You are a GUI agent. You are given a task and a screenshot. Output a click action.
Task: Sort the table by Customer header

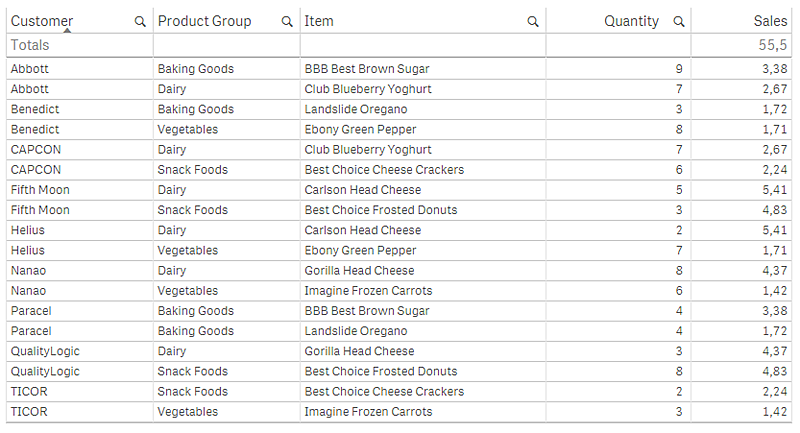[42, 21]
